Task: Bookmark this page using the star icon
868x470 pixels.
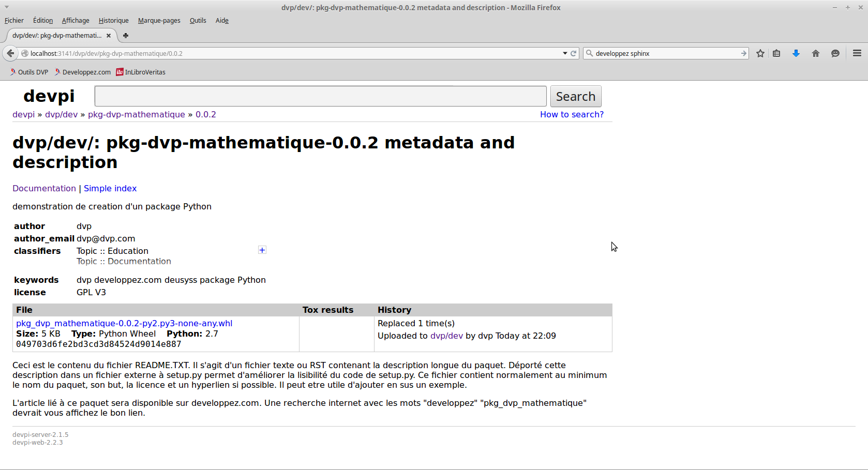Action: pyautogui.click(x=760, y=53)
